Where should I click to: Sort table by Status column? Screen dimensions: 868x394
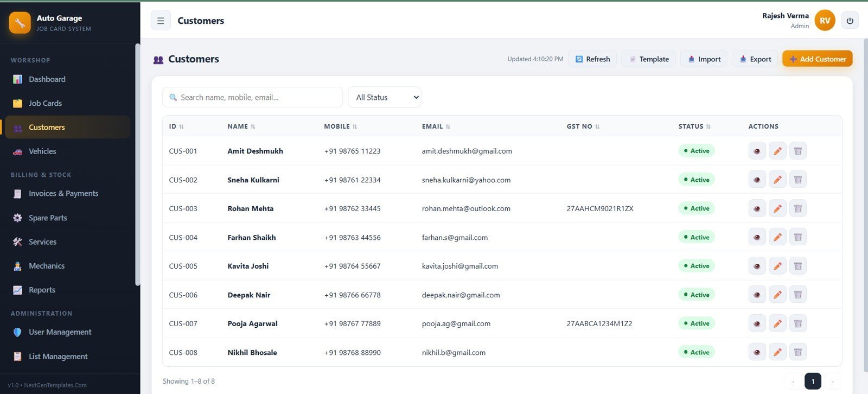[x=694, y=126]
